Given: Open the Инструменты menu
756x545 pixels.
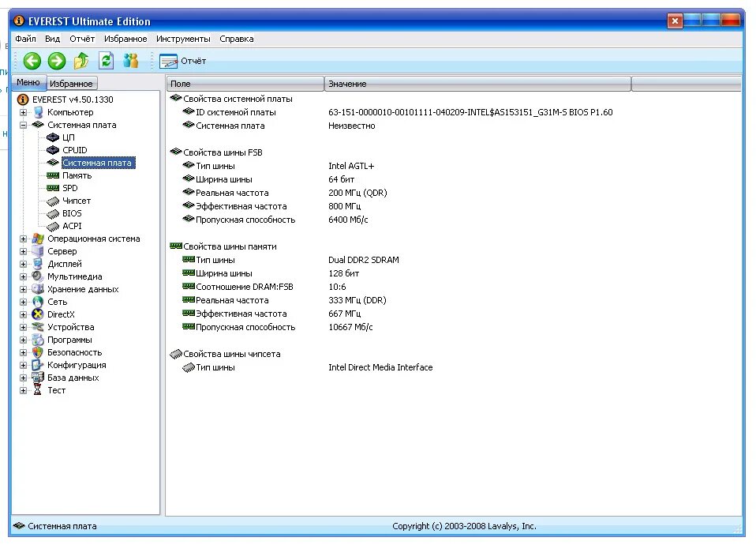Looking at the screenshot, I should 183,39.
